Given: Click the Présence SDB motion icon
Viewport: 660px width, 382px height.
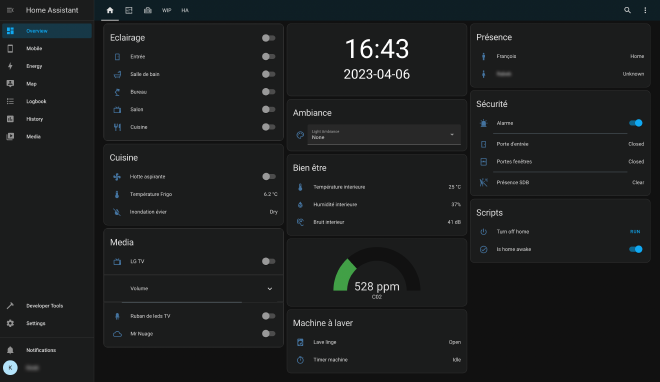Looking at the screenshot, I should (484, 182).
